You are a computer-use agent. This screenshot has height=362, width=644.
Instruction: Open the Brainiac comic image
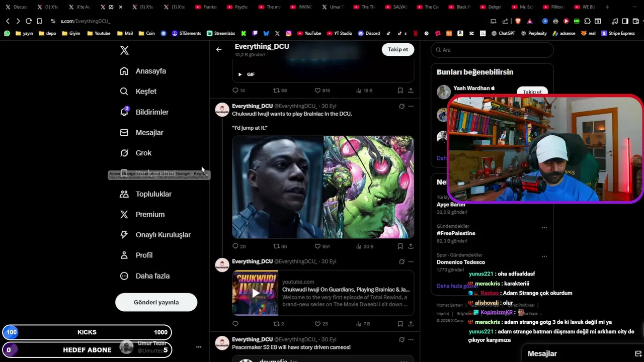pos(369,187)
